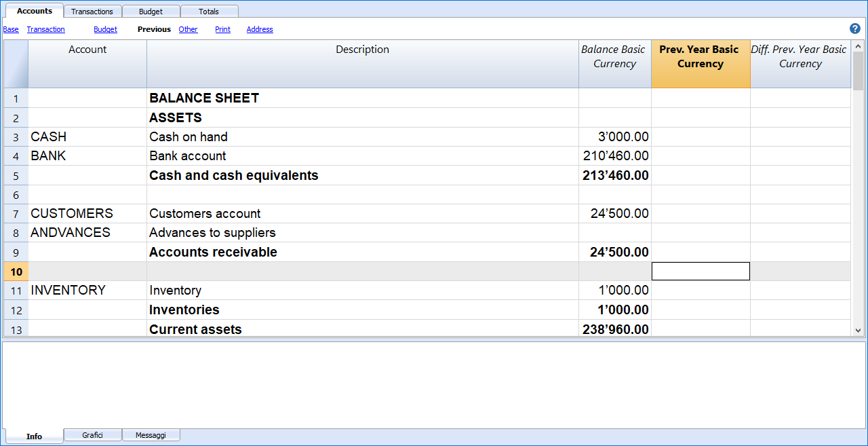The image size is (868, 446).
Task: Select the Previous view link
Action: coord(154,29)
